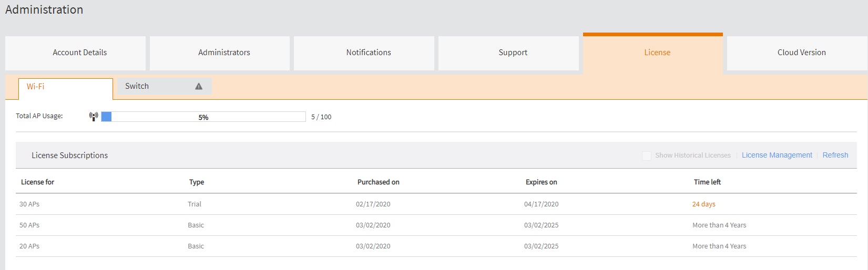The image size is (868, 270).
Task: Refresh the license subscriptions list
Action: 835,155
